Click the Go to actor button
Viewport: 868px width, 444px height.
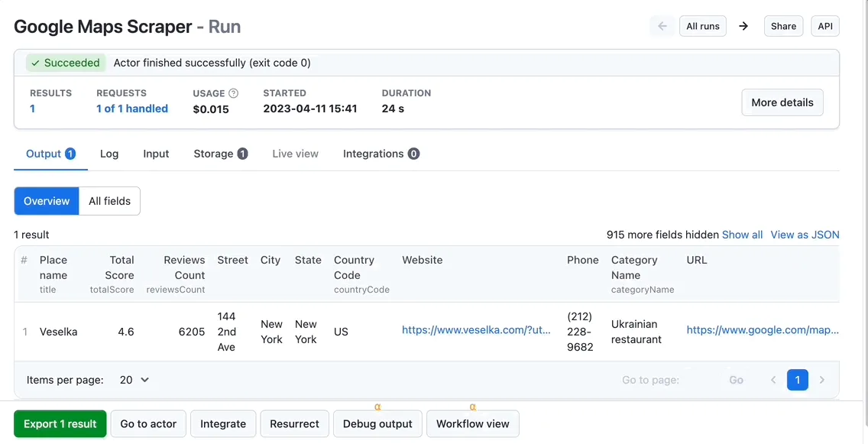[x=148, y=424]
